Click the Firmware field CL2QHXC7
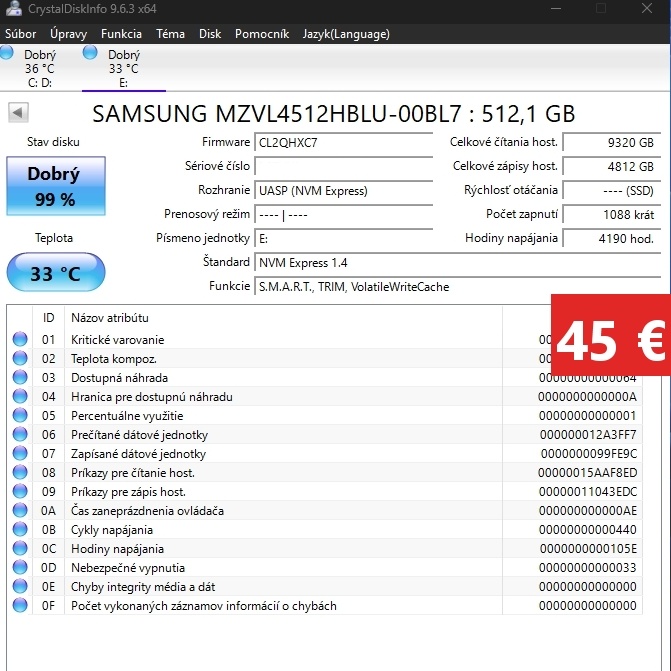671x671 pixels. (344, 143)
